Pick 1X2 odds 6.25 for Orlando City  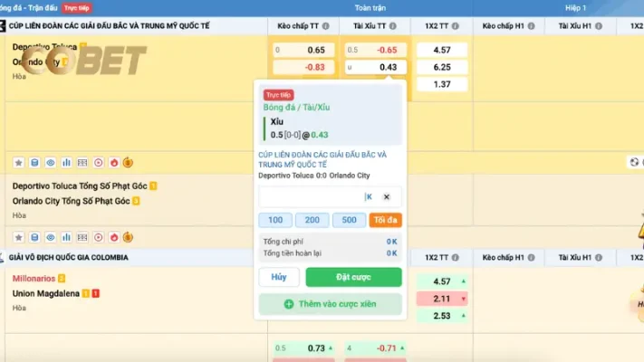click(442, 67)
